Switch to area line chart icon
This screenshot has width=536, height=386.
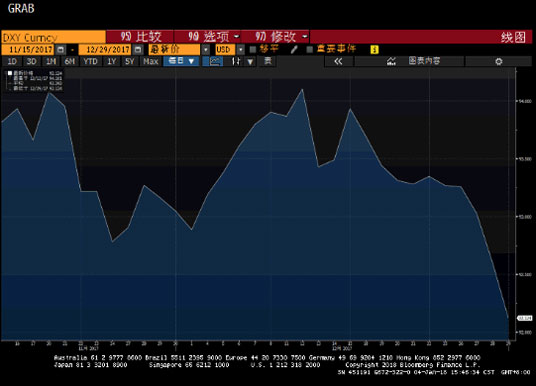(213, 62)
